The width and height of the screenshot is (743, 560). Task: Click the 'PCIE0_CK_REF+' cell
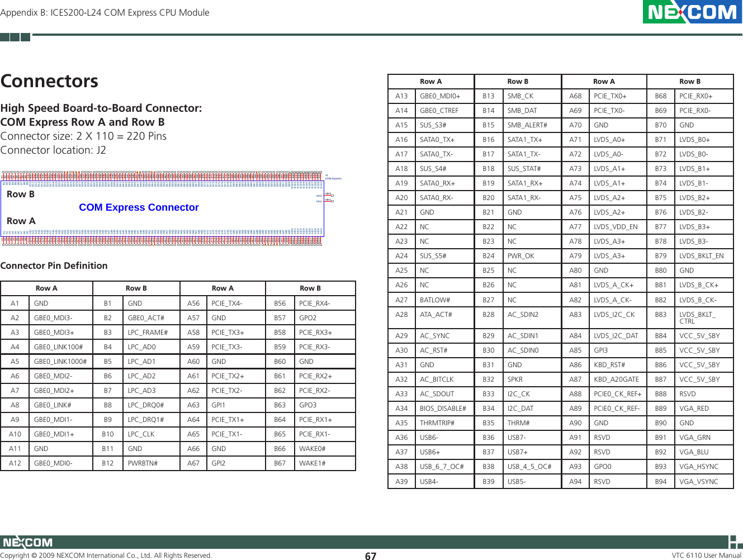[618, 393]
